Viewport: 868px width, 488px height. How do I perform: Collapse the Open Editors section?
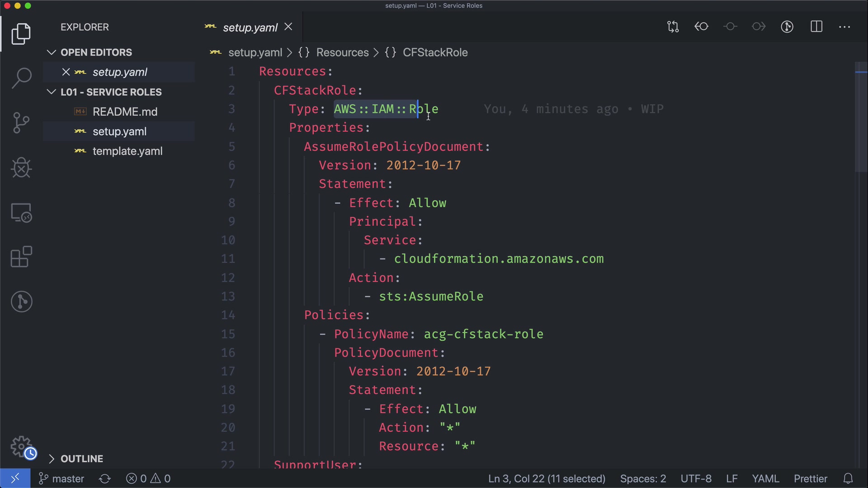tap(51, 52)
